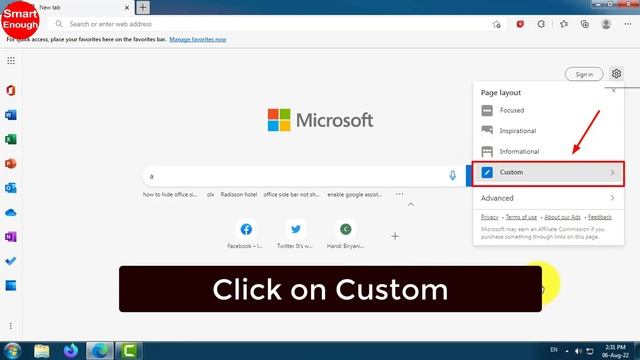Viewport: 640px width, 360px height.
Task: Select the 'Radisson hotel' suggestion
Action: coord(239,195)
